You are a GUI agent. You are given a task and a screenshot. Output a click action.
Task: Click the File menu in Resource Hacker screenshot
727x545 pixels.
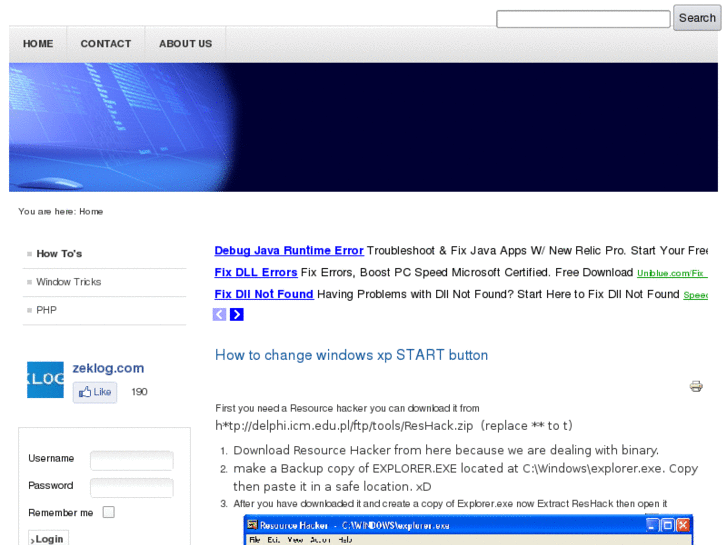255,540
